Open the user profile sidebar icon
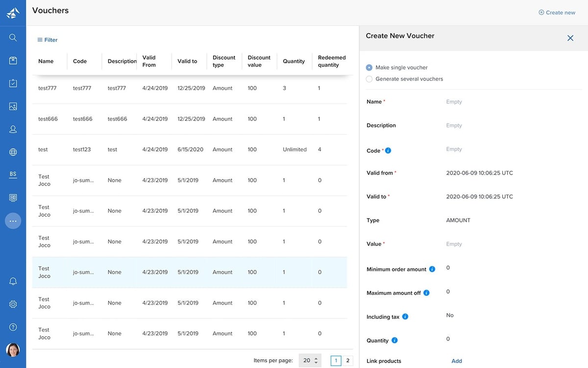This screenshot has width=588, height=368. 13,129
